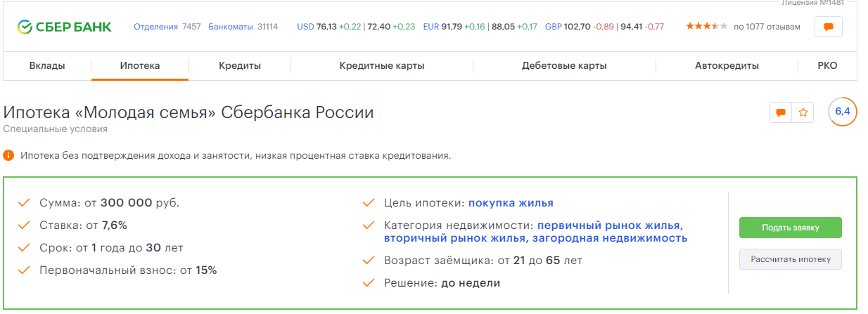868x314 pixels.
Task: Switch to the Кредиты tab
Action: coord(239,66)
